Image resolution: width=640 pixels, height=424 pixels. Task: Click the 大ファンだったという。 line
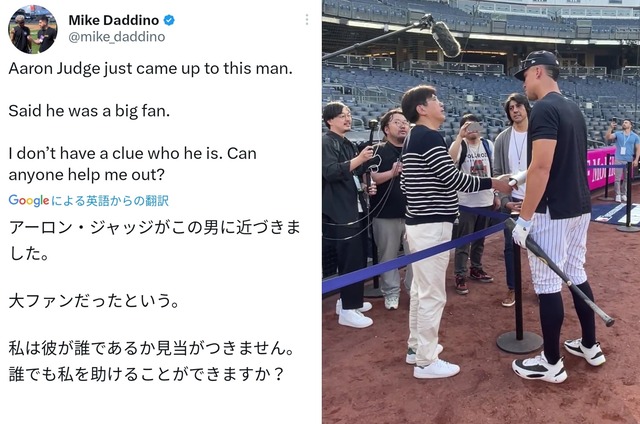click(94, 301)
